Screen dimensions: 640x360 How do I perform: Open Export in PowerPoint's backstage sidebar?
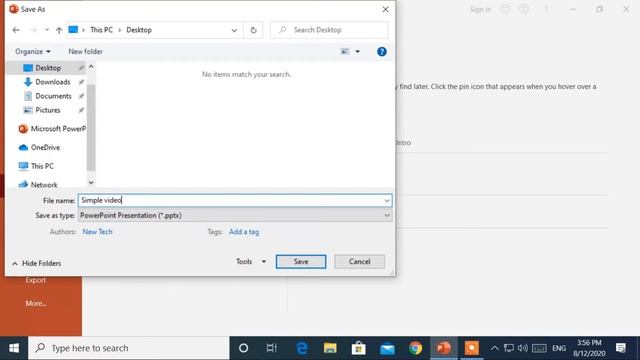[x=36, y=280]
